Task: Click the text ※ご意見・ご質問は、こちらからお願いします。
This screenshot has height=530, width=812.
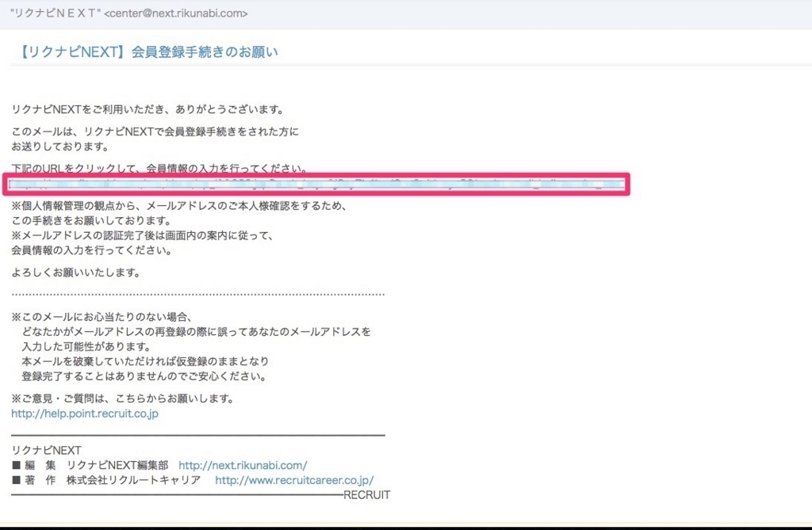Action: (123, 398)
